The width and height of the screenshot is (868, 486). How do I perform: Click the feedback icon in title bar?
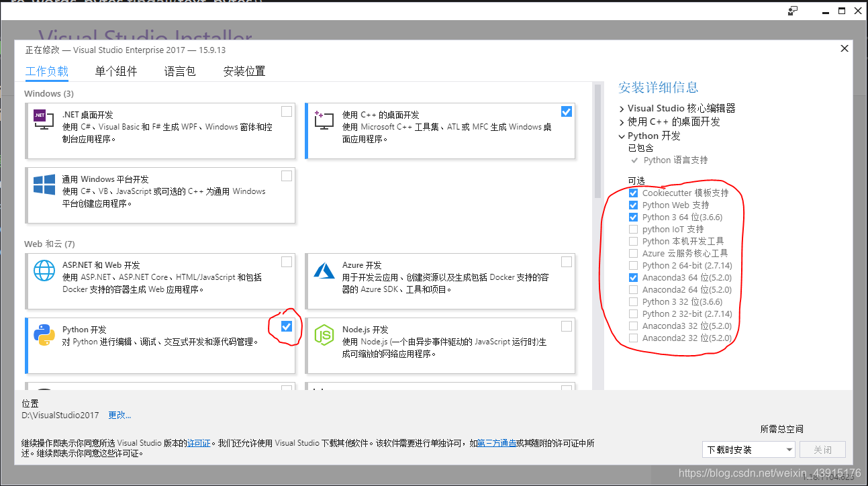tap(793, 11)
